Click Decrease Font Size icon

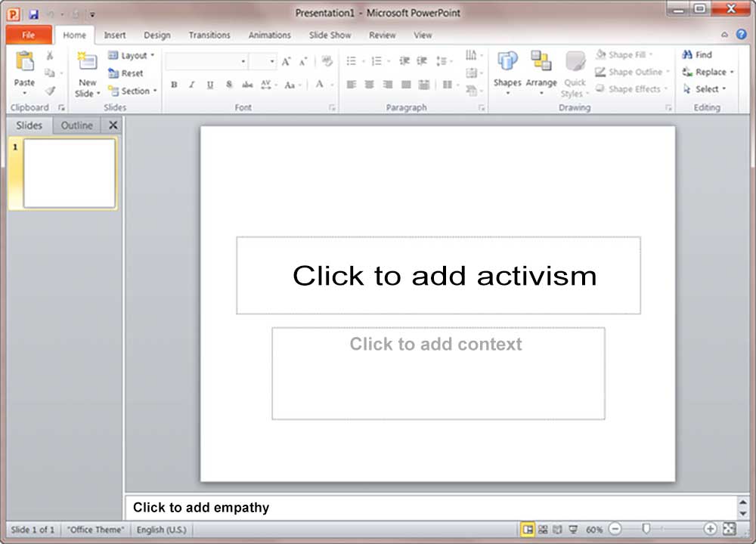coord(303,62)
